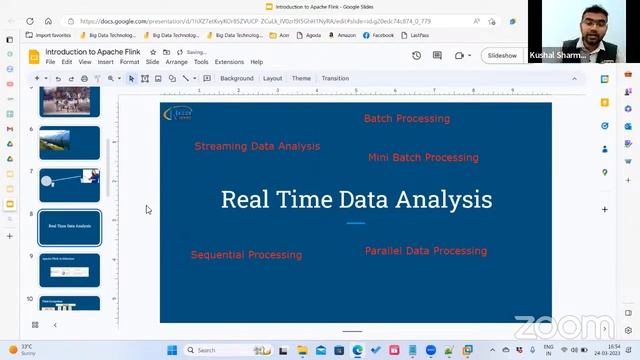Open the Help menu
The width and height of the screenshot is (640, 360).
[x=256, y=62]
